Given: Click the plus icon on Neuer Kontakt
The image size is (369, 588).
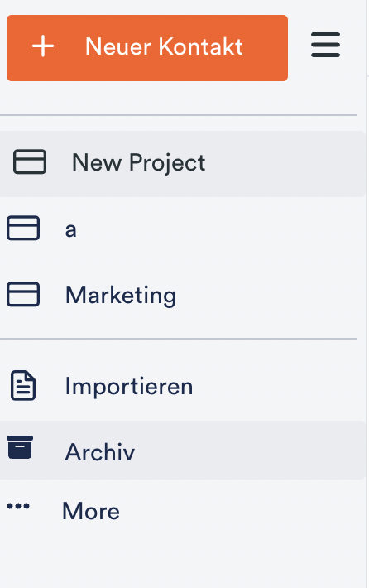Looking at the screenshot, I should point(43,46).
